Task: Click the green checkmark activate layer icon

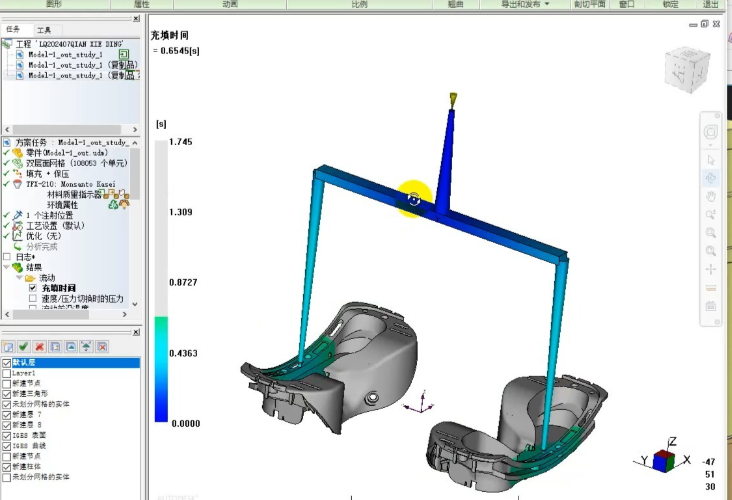Action: (23, 346)
